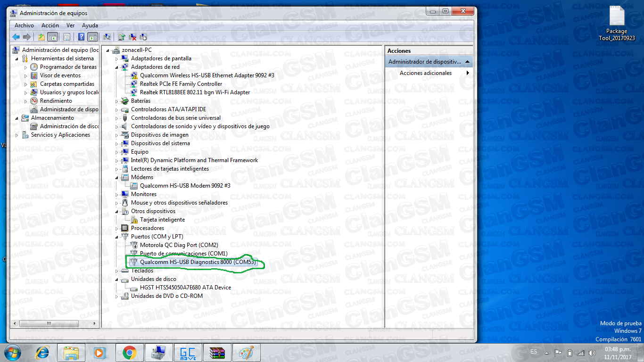The height and width of the screenshot is (362, 644).
Task: Click the Procesadores category icon
Action: click(x=125, y=228)
